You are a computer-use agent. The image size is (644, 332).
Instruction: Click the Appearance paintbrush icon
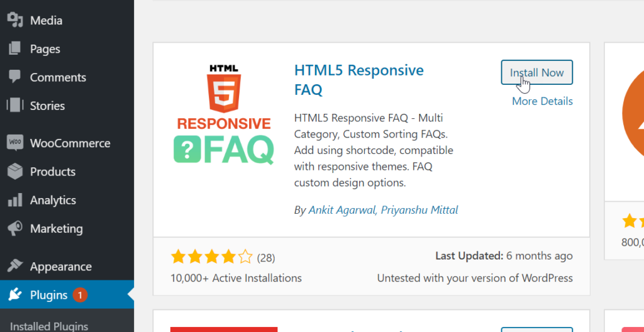15,267
